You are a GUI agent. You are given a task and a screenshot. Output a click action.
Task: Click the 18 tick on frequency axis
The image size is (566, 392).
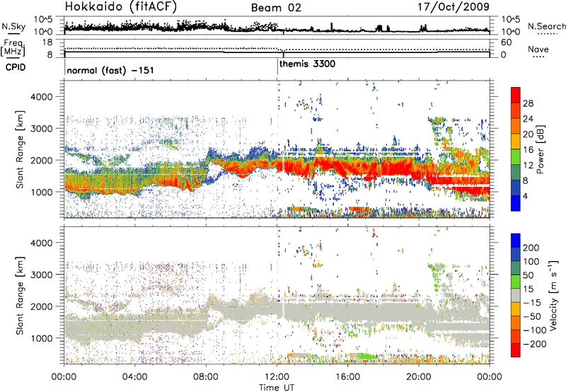pos(47,42)
